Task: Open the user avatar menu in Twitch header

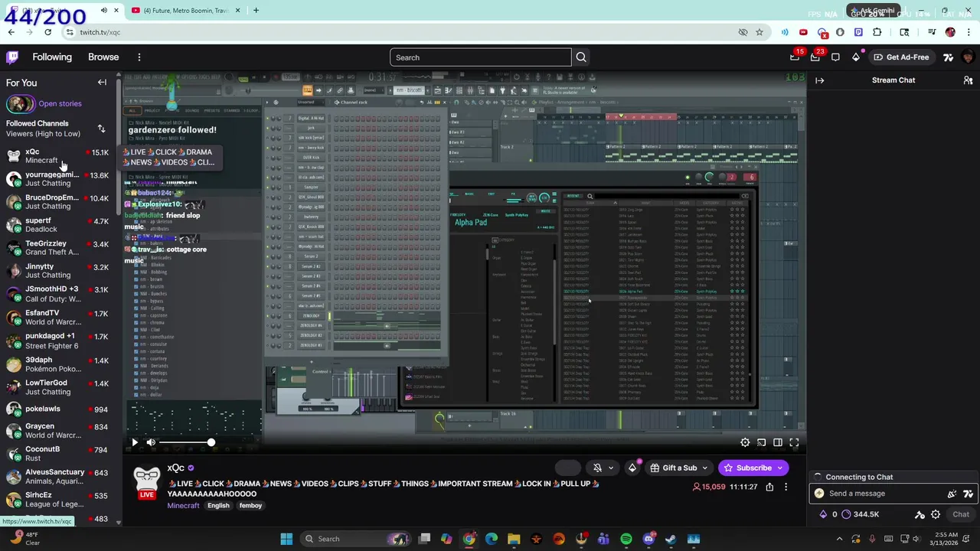Action: (x=968, y=57)
